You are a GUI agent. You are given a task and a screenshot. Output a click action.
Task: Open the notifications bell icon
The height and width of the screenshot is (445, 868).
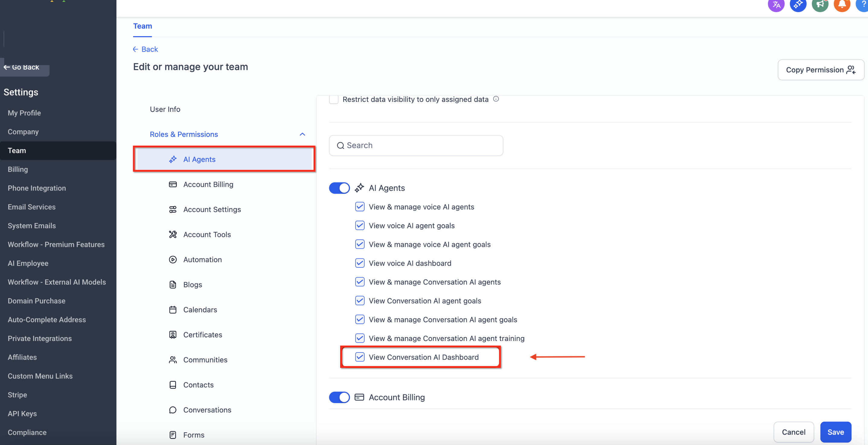tap(842, 5)
